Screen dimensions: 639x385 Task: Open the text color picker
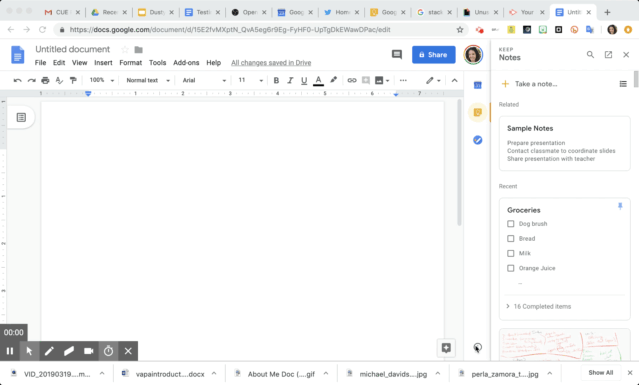[x=318, y=81]
